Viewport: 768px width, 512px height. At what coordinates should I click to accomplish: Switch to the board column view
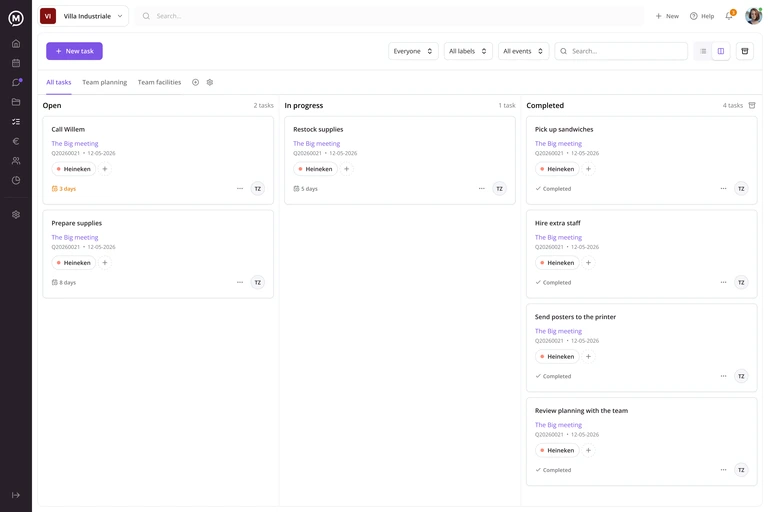pos(721,51)
